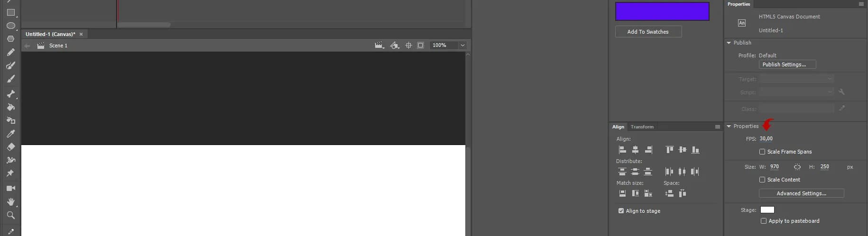Click Add To Swatches button
The image size is (868, 236).
(x=648, y=32)
